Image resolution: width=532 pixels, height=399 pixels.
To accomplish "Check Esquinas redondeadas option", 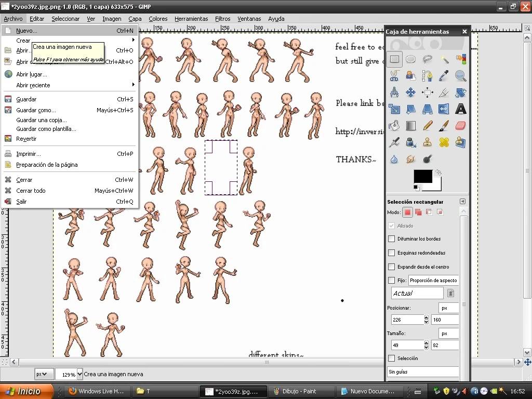I will tap(391, 252).
